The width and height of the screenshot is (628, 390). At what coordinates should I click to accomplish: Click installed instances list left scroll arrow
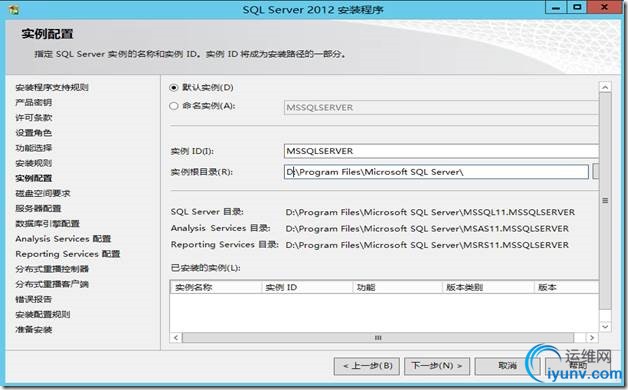[x=176, y=338]
